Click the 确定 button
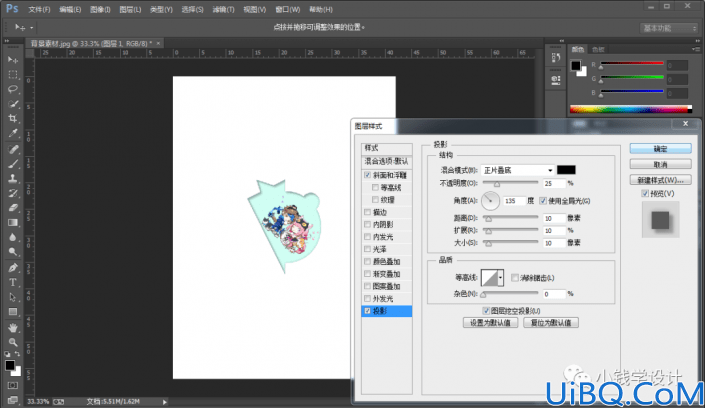The image size is (705, 408). 660,148
